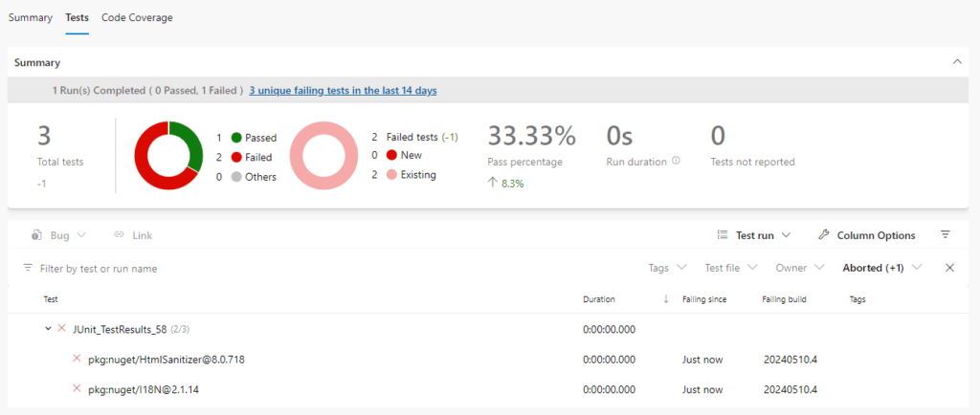Open the Test file filter dropdown
The height and width of the screenshot is (415, 980).
(x=731, y=268)
